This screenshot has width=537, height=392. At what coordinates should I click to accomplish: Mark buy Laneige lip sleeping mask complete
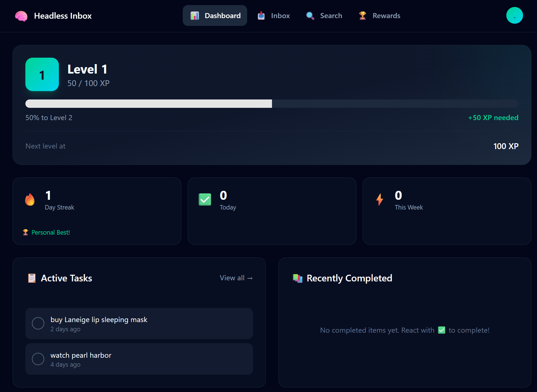38,323
